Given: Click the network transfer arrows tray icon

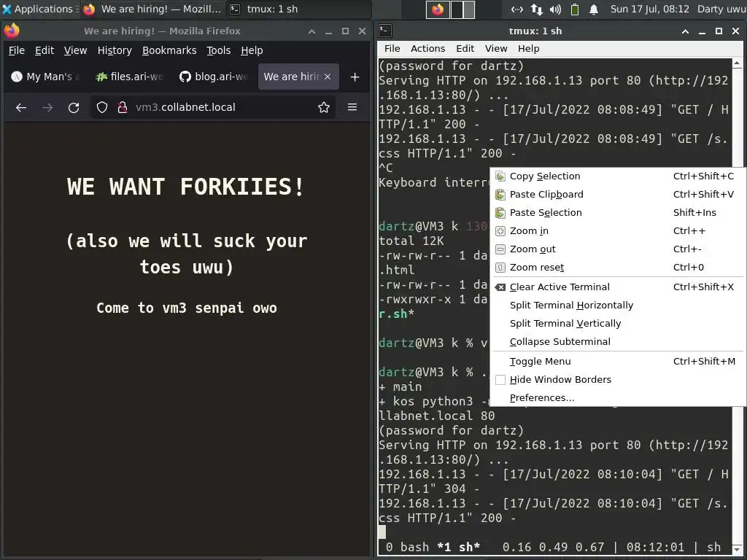Looking at the screenshot, I should point(536,9).
